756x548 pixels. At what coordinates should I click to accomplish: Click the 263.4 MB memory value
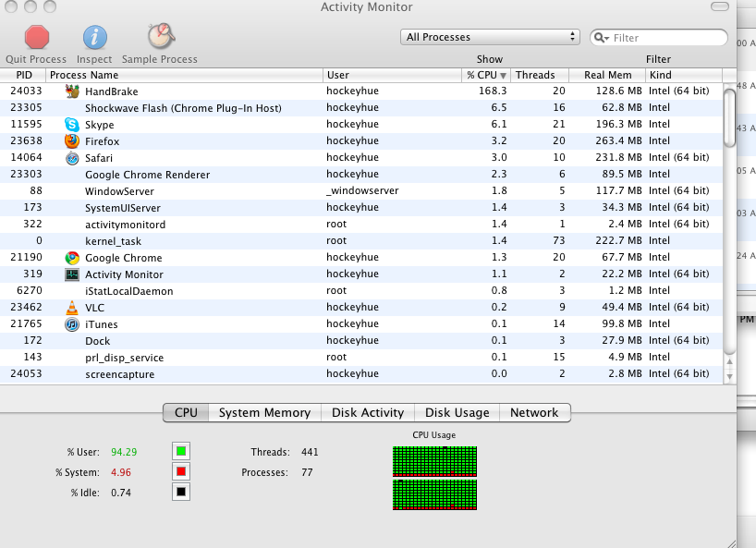coord(618,140)
